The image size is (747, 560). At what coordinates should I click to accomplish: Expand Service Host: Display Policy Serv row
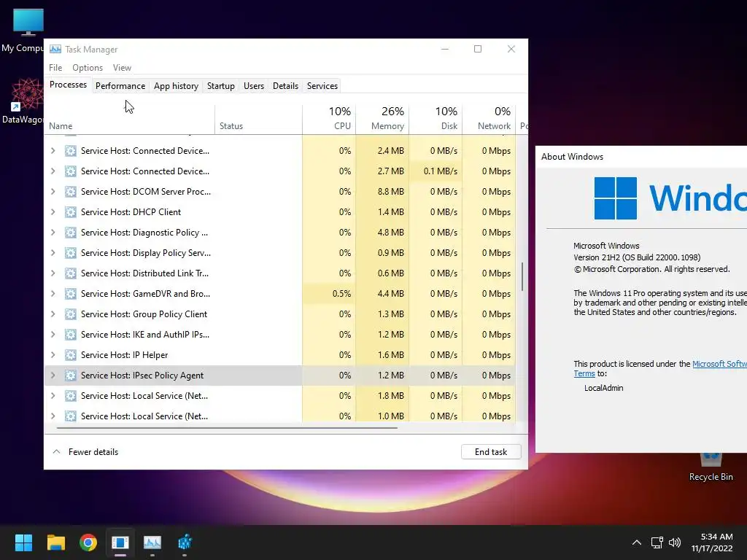tap(53, 253)
